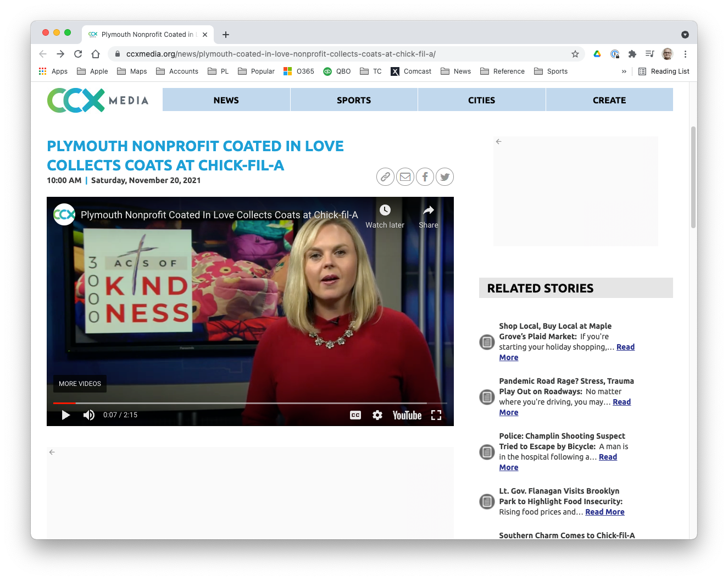Screen dimensions: 728x580
Task: Enter fullscreen video mode
Action: pyautogui.click(x=436, y=415)
